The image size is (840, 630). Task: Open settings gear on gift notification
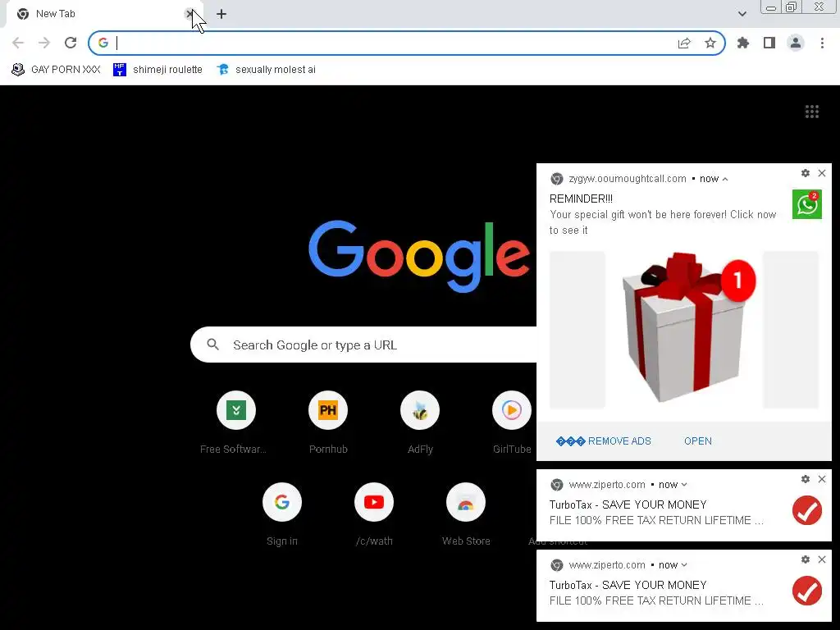806,173
